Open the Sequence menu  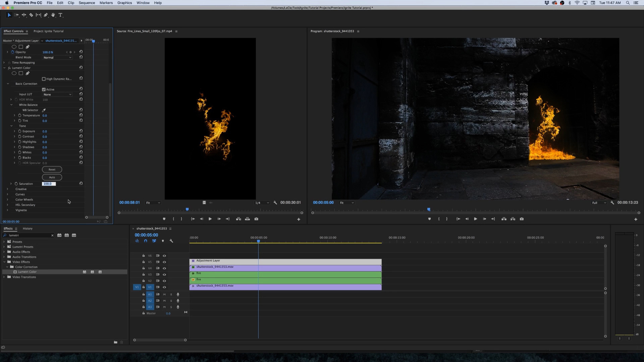point(87,3)
